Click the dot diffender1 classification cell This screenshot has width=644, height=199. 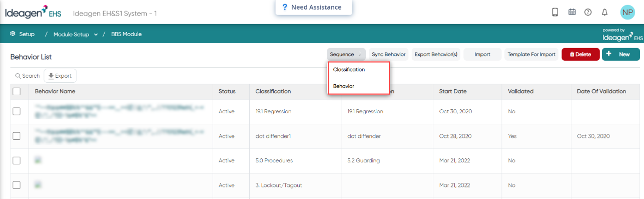pyautogui.click(x=273, y=136)
